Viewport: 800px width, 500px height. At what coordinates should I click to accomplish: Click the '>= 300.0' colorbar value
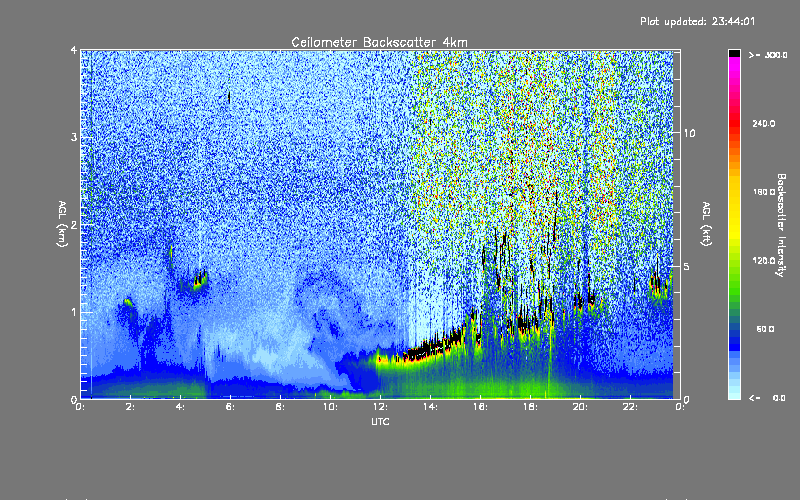pyautogui.click(x=768, y=55)
